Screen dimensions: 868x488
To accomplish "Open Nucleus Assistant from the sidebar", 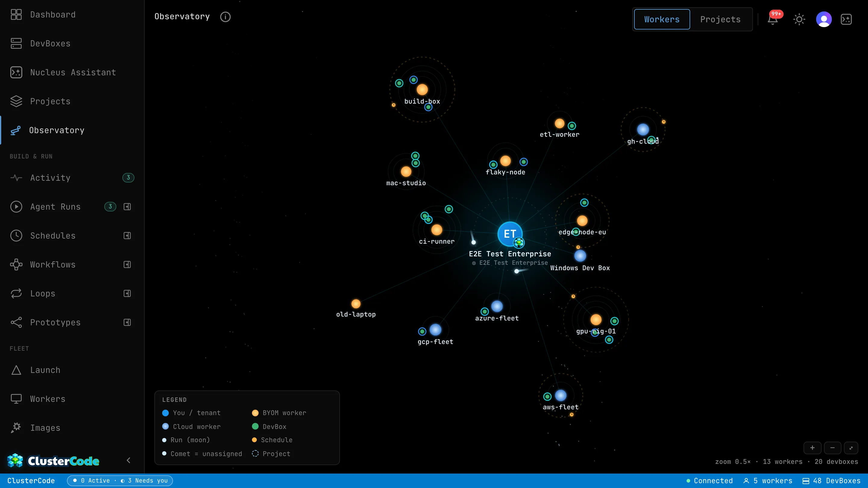I will tap(72, 72).
